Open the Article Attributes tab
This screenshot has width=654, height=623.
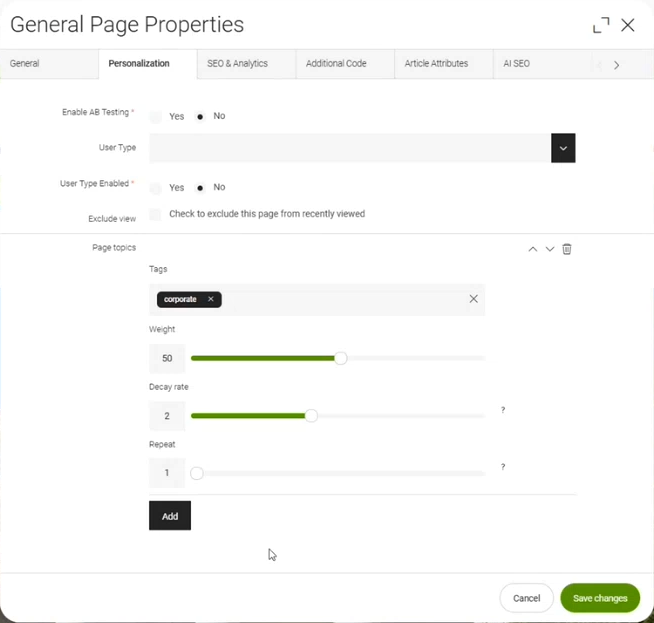tap(436, 64)
